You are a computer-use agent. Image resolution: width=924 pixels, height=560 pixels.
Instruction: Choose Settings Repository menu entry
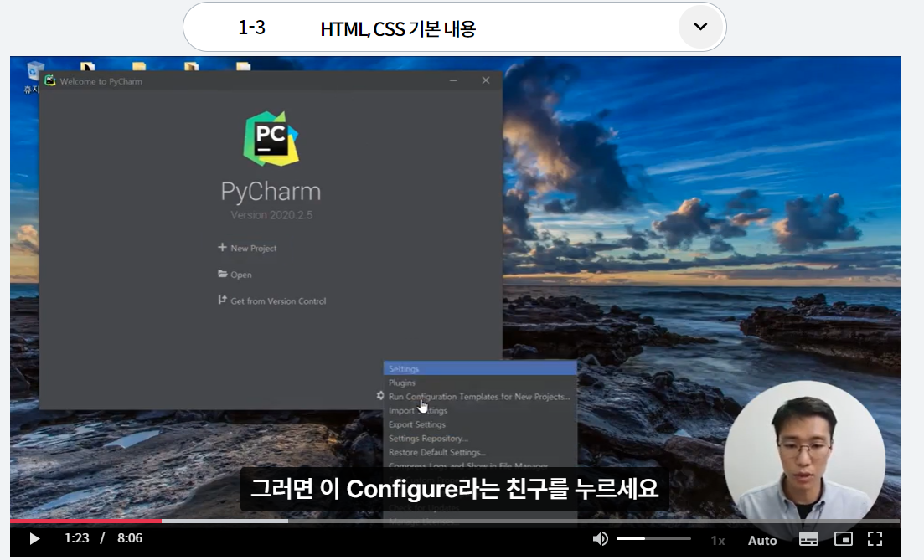(x=480, y=439)
